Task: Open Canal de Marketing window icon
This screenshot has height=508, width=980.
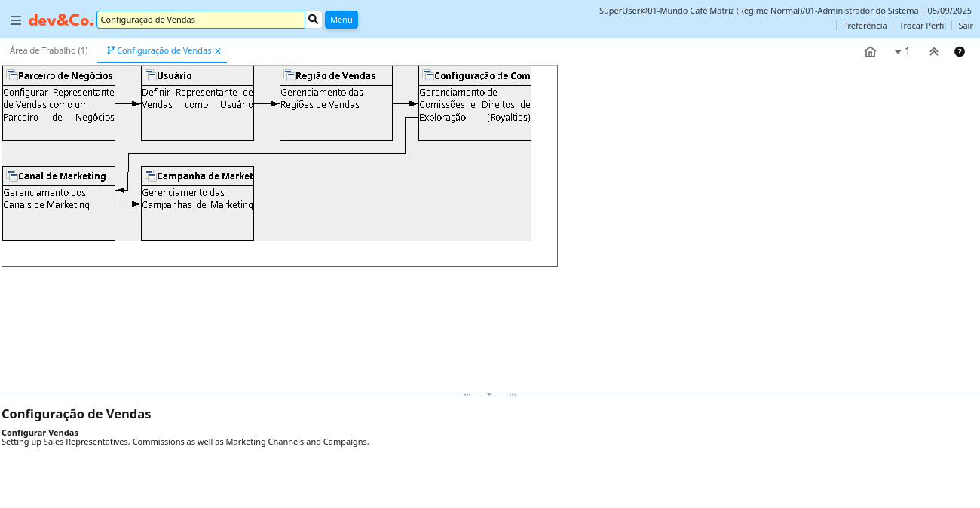Action: [12, 176]
